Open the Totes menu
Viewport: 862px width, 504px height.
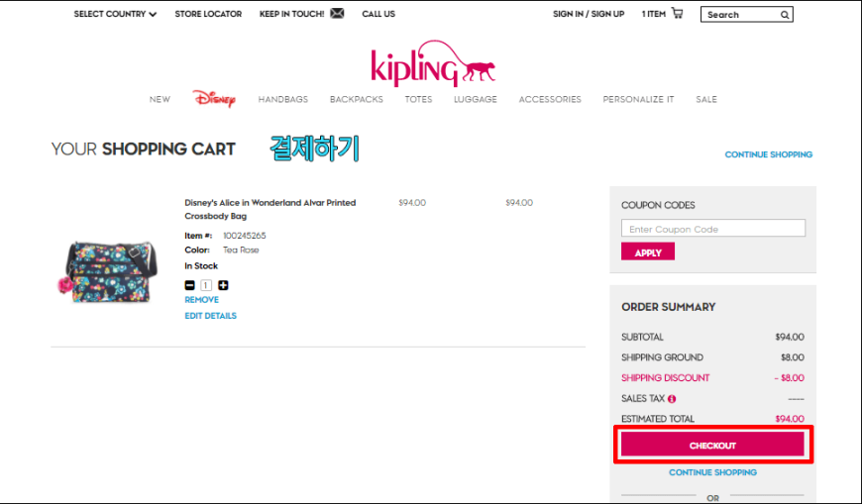pos(418,99)
